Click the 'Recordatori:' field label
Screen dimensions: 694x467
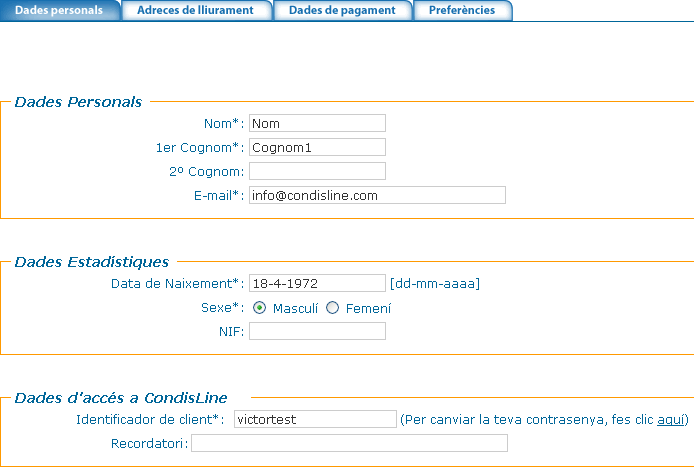click(x=151, y=443)
